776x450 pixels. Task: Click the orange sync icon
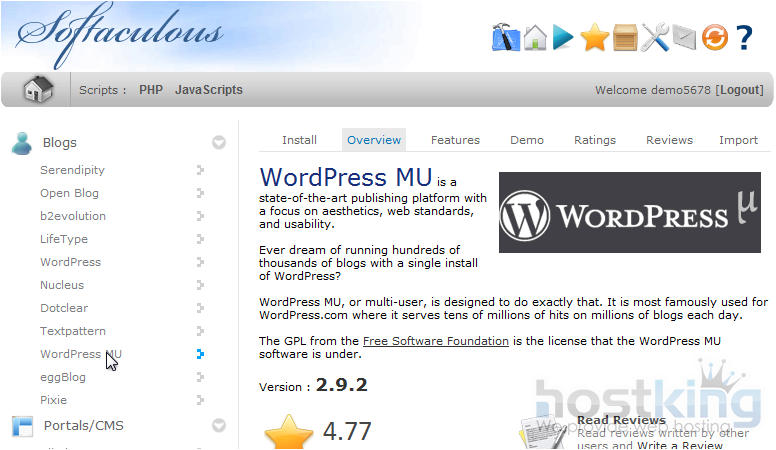click(x=714, y=38)
